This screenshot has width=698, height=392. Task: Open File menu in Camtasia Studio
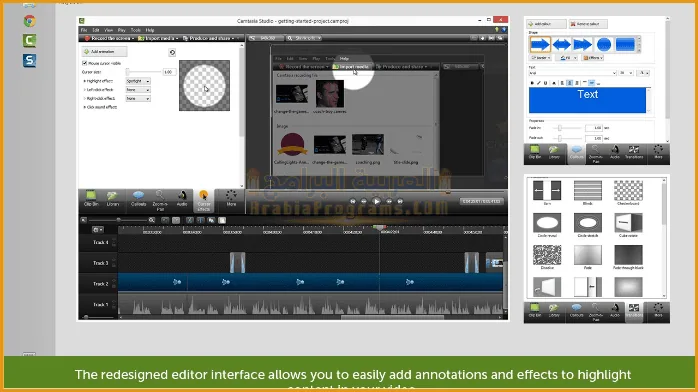pos(84,30)
